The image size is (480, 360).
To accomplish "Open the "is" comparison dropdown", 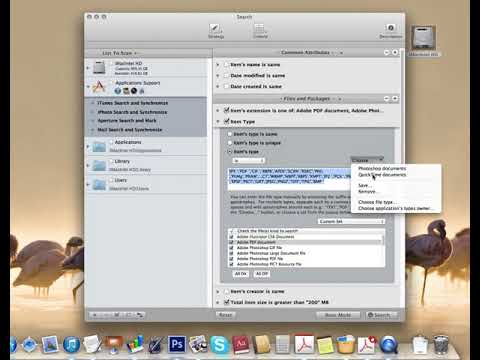I will [248, 161].
